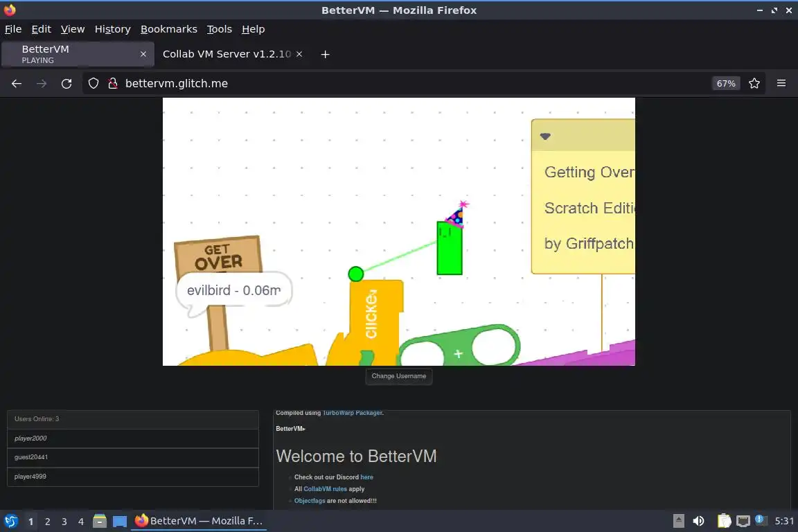Open the network monitor tray icon

click(x=743, y=521)
